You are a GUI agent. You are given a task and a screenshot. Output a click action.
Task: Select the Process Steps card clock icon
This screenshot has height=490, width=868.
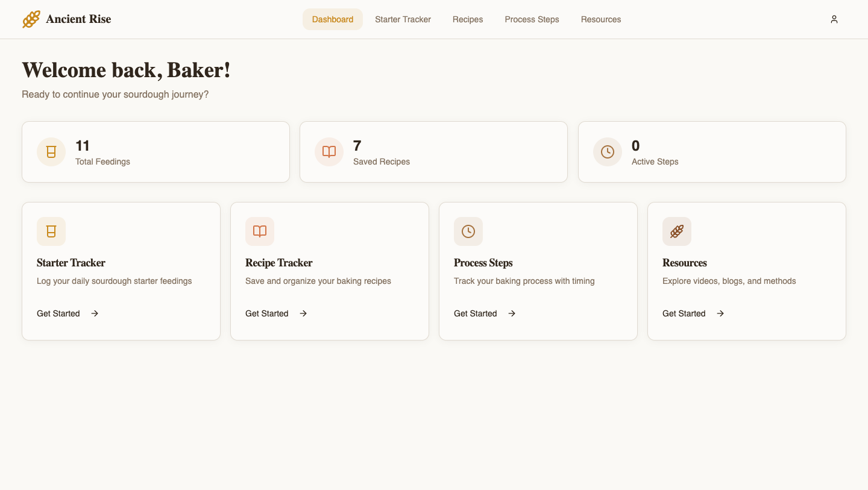[468, 231]
